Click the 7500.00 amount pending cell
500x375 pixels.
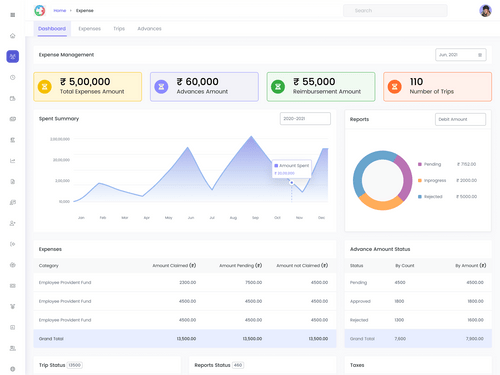click(253, 283)
